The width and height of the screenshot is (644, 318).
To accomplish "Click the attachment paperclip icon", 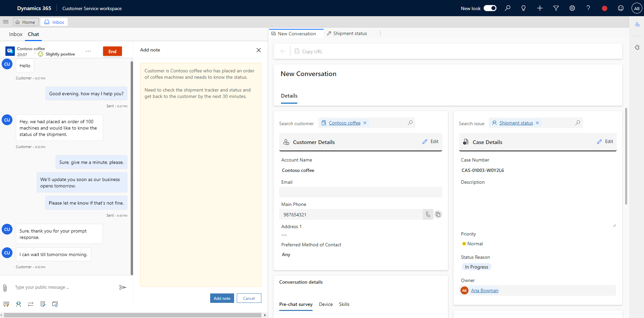I will (x=5, y=288).
